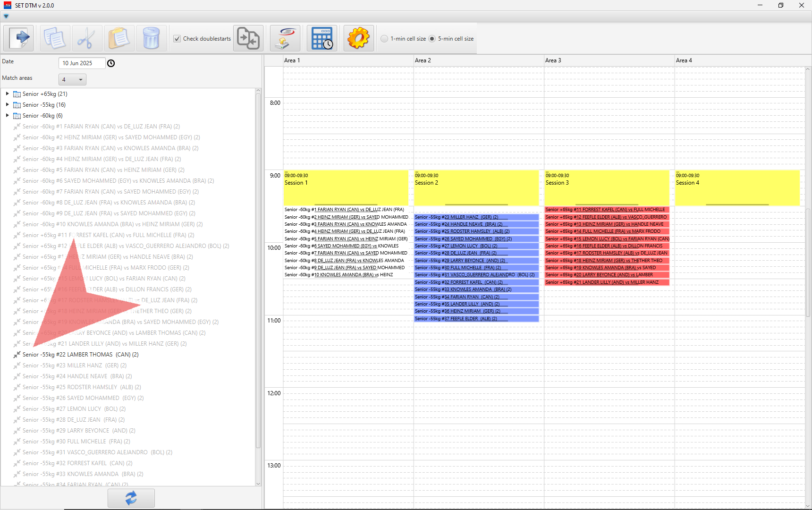812x510 pixels.
Task: Click the blue refresh arrows button
Action: click(131, 498)
